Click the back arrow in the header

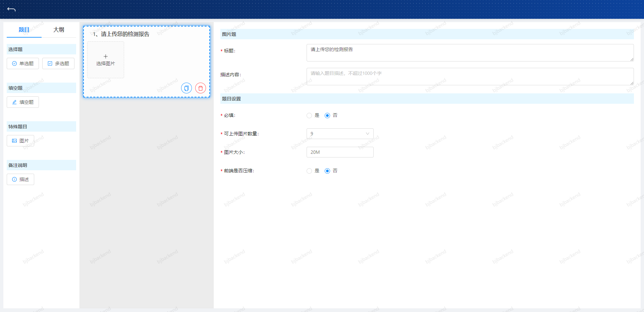(x=11, y=9)
